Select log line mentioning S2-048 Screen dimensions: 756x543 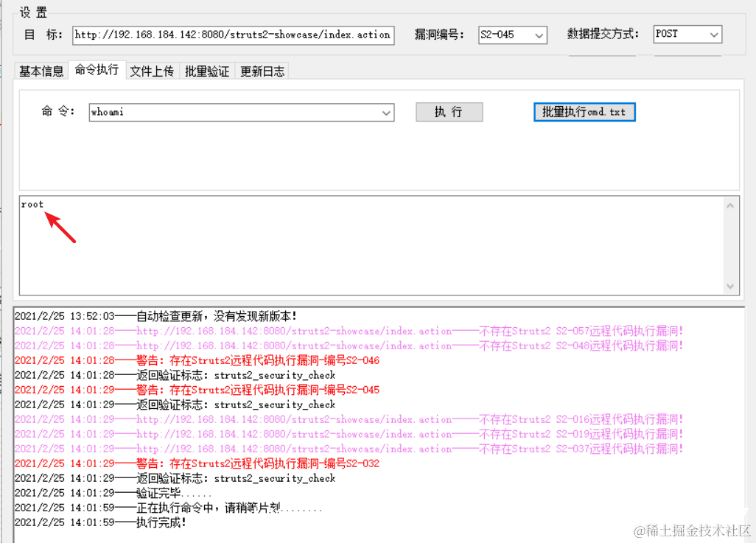tap(349, 346)
